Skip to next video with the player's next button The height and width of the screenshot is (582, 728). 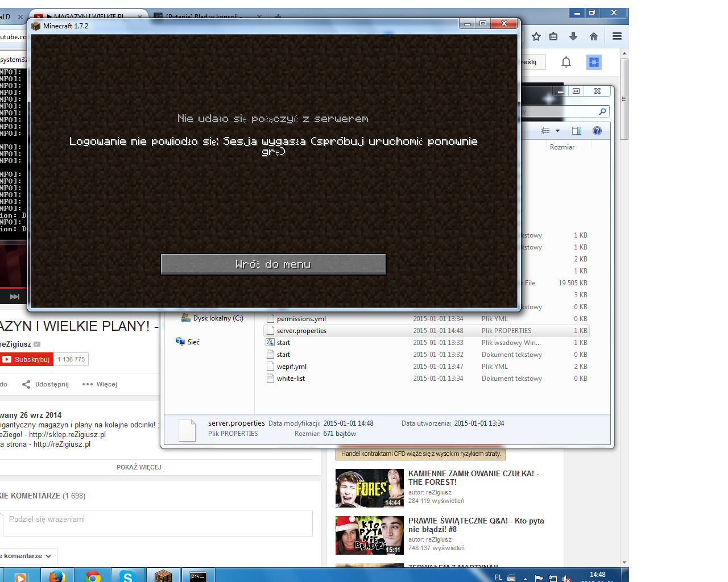click(x=15, y=297)
